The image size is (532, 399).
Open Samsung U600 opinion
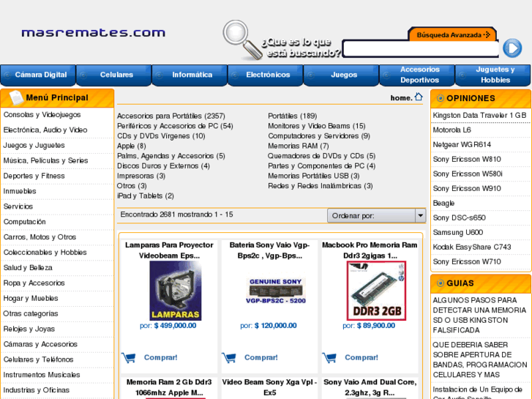coord(458,233)
